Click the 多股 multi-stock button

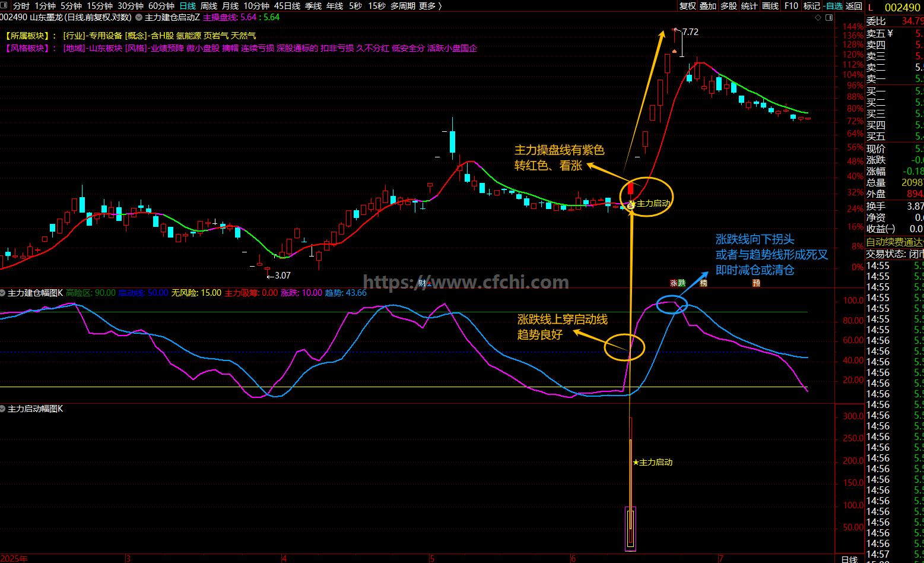[x=728, y=6]
